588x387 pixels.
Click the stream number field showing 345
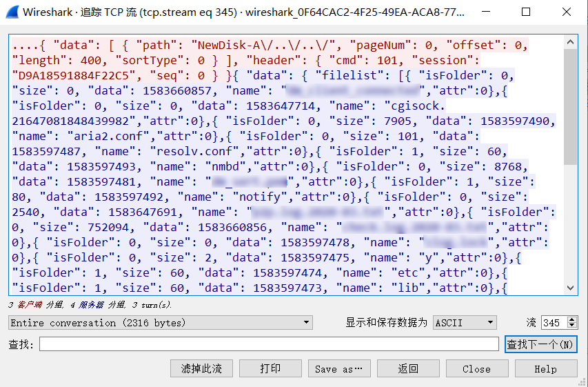[x=553, y=323]
